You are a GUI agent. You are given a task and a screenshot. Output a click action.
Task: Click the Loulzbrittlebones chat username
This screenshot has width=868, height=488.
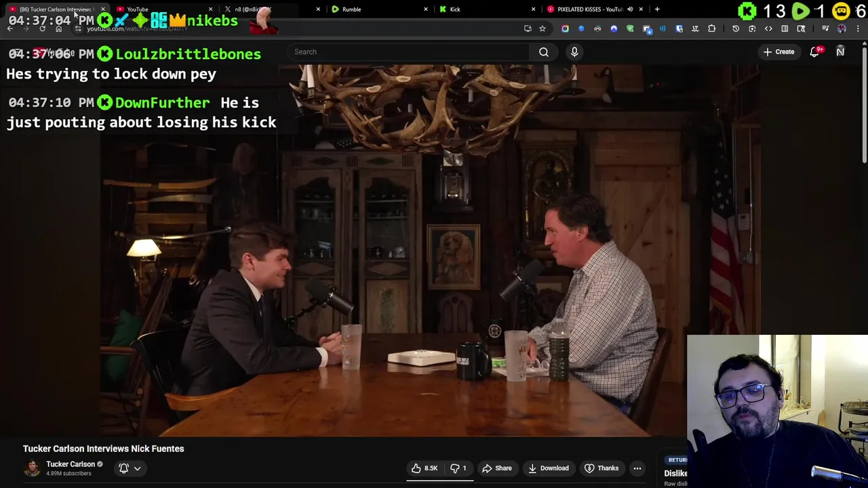point(188,54)
